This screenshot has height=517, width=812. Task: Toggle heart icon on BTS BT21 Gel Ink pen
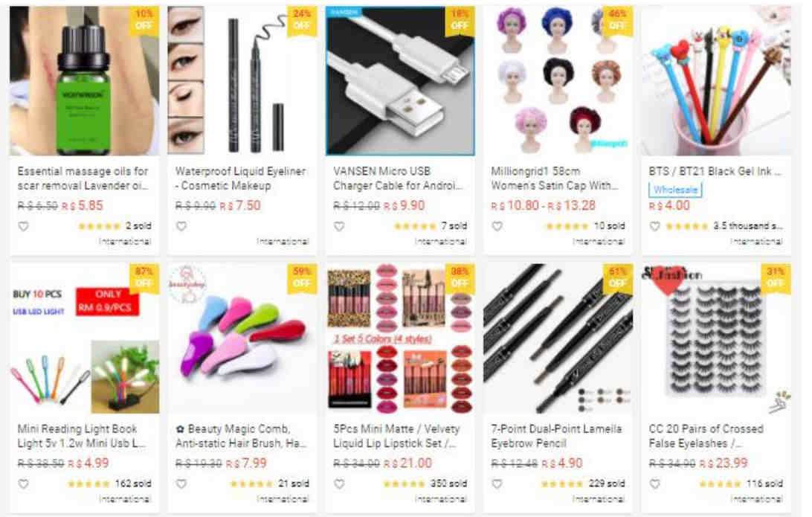click(x=654, y=226)
